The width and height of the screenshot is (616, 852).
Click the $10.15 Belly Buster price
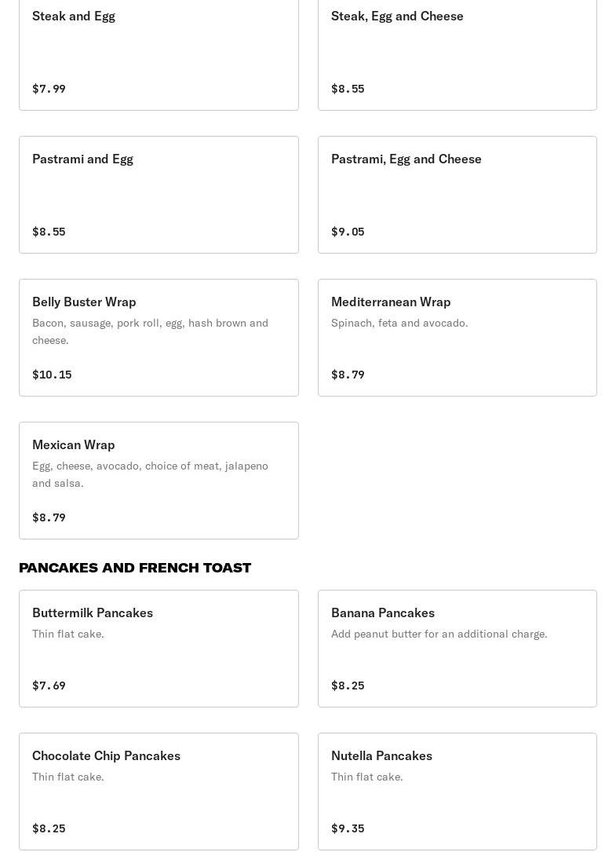click(52, 375)
